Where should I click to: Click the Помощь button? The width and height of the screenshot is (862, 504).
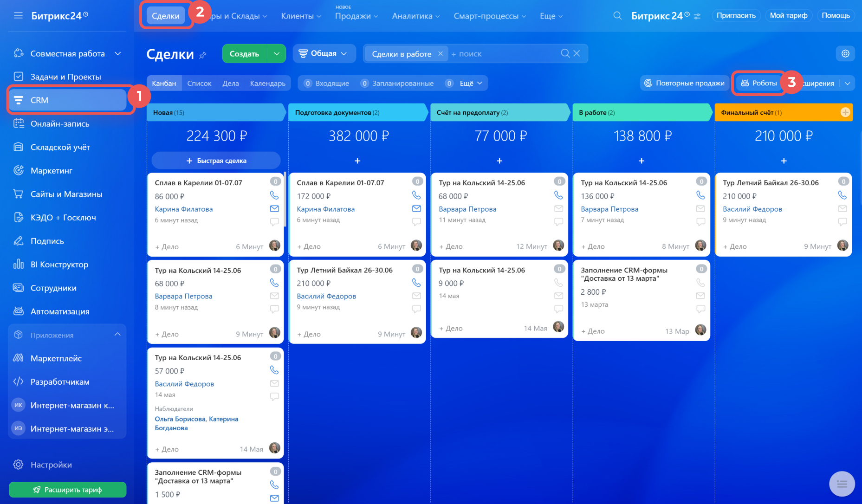tap(836, 15)
